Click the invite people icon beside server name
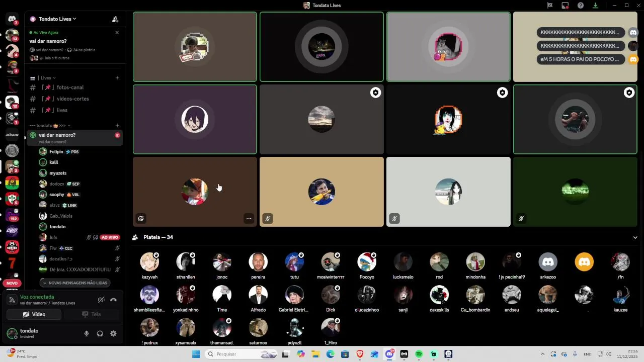644x362 pixels. pyautogui.click(x=115, y=19)
